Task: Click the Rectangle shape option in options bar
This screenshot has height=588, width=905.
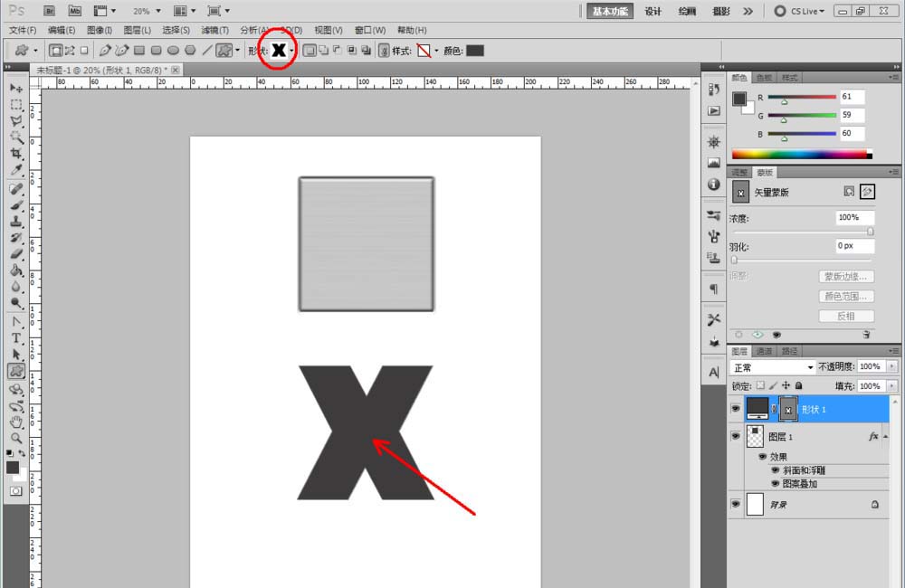Action: coord(139,51)
